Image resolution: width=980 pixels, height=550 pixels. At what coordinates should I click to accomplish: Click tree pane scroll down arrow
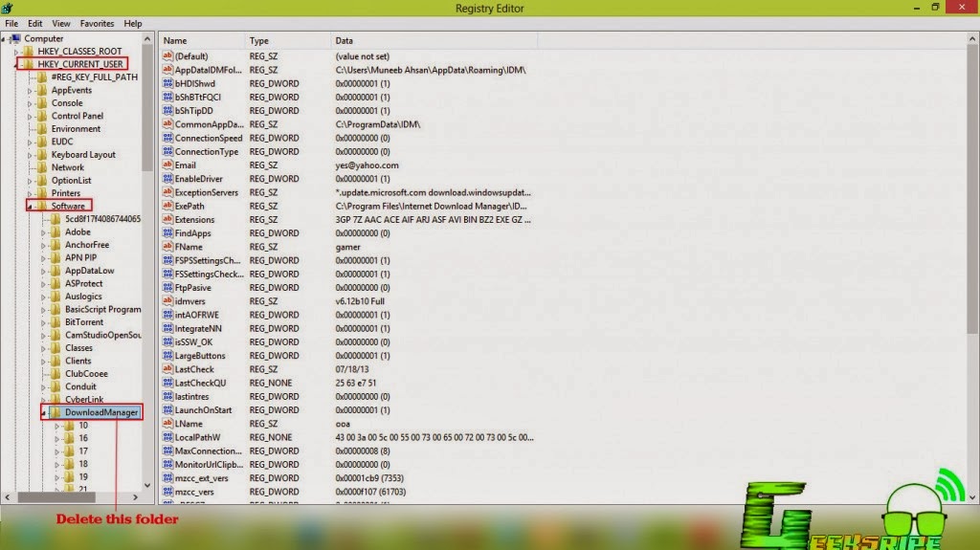(147, 485)
